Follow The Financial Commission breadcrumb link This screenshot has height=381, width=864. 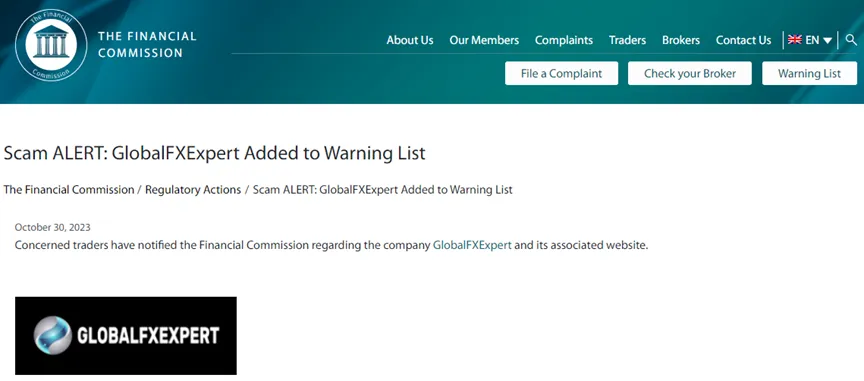(x=69, y=190)
